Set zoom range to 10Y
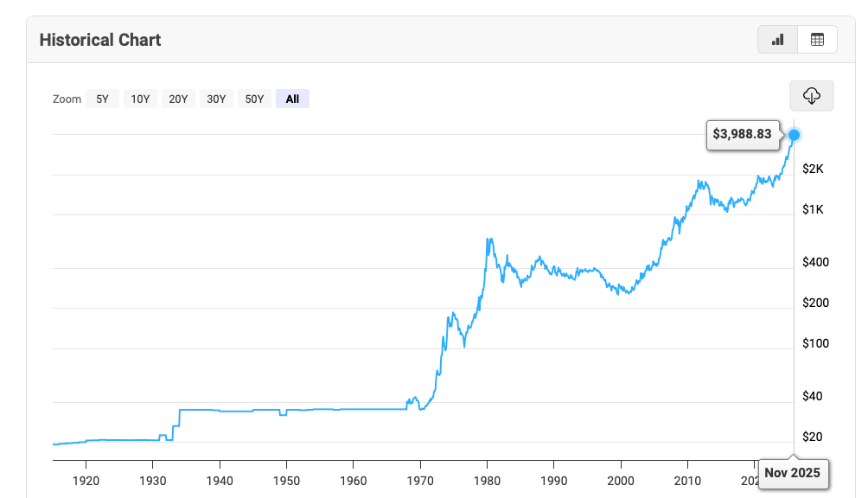Viewport: 868px width, 498px height. 140,99
